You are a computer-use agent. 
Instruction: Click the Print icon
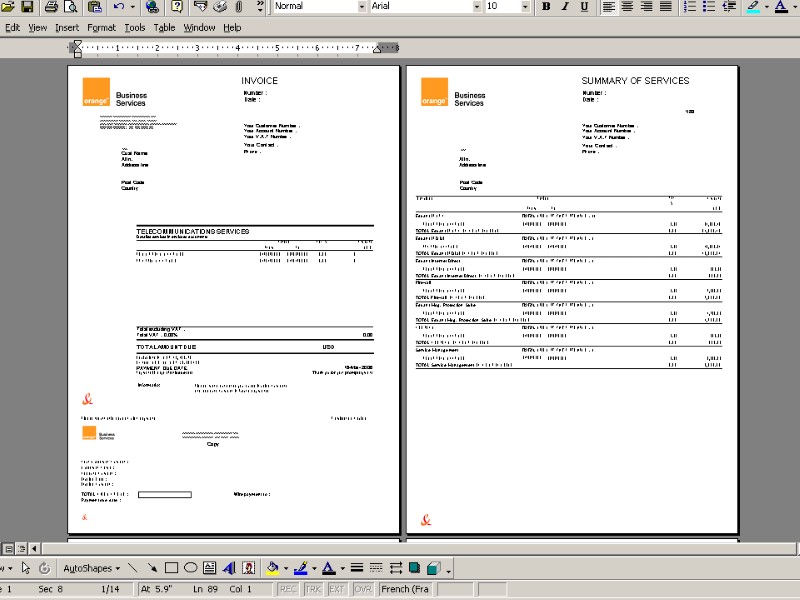(51, 7)
